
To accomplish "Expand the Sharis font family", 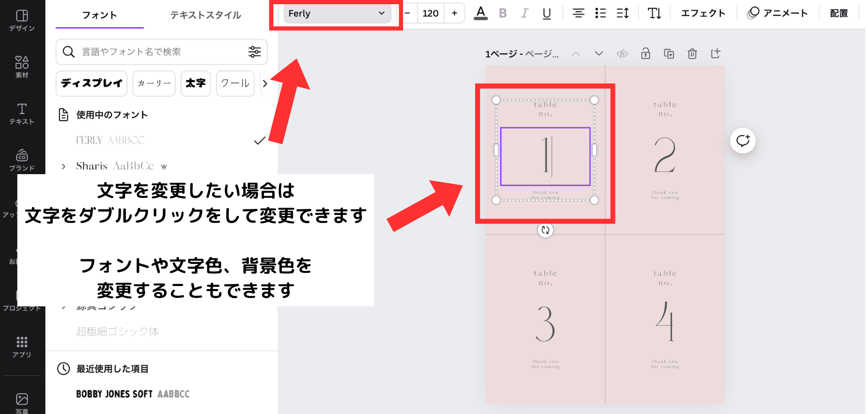I will click(64, 166).
